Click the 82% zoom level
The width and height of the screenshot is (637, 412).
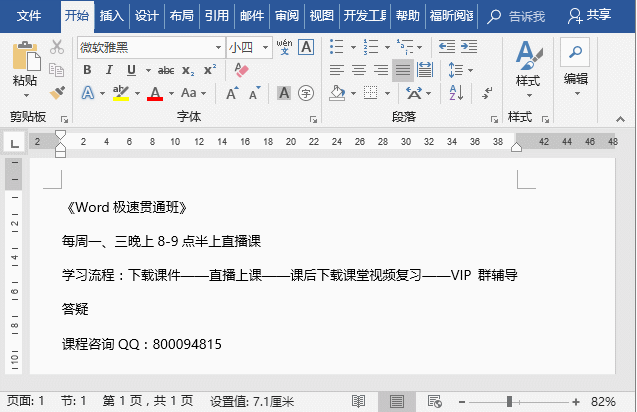pyautogui.click(x=603, y=402)
